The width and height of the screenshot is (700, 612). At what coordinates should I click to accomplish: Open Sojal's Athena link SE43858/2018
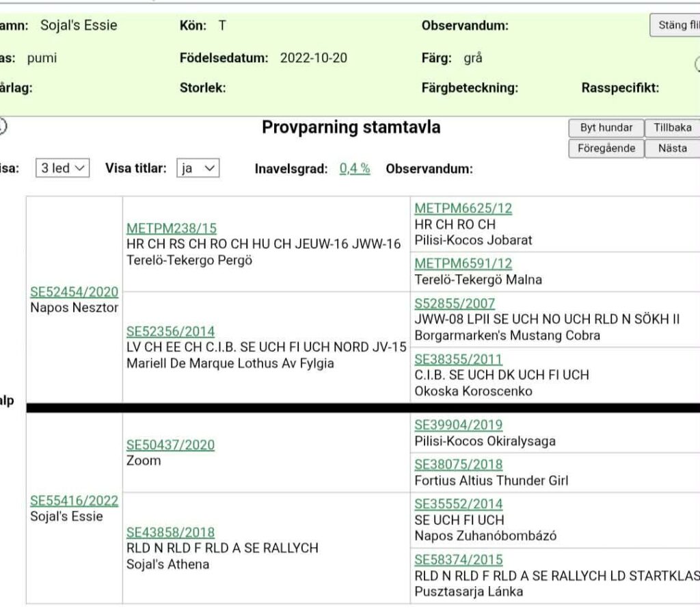[170, 533]
